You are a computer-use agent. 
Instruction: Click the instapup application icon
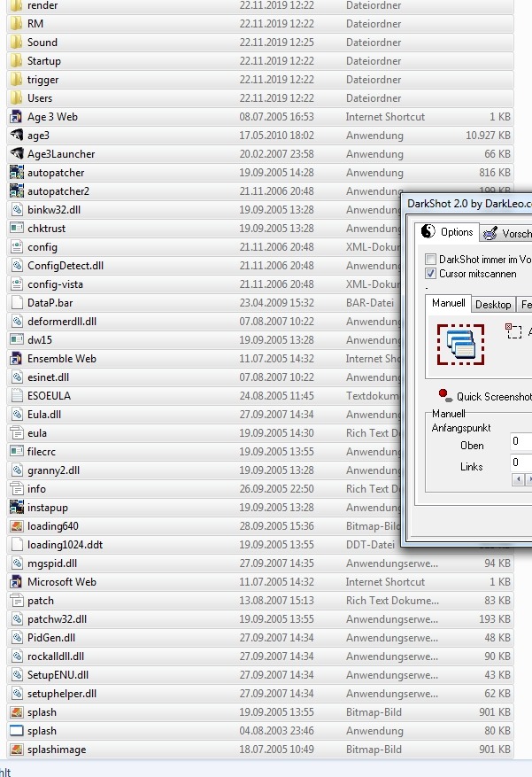16,508
